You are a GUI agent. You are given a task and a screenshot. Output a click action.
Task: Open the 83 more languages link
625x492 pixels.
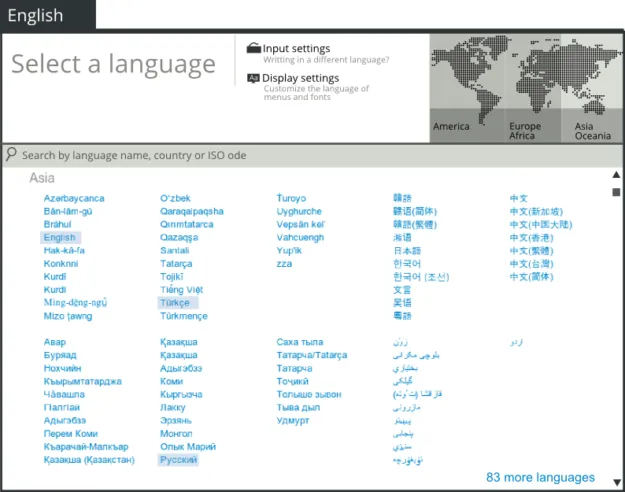click(540, 477)
